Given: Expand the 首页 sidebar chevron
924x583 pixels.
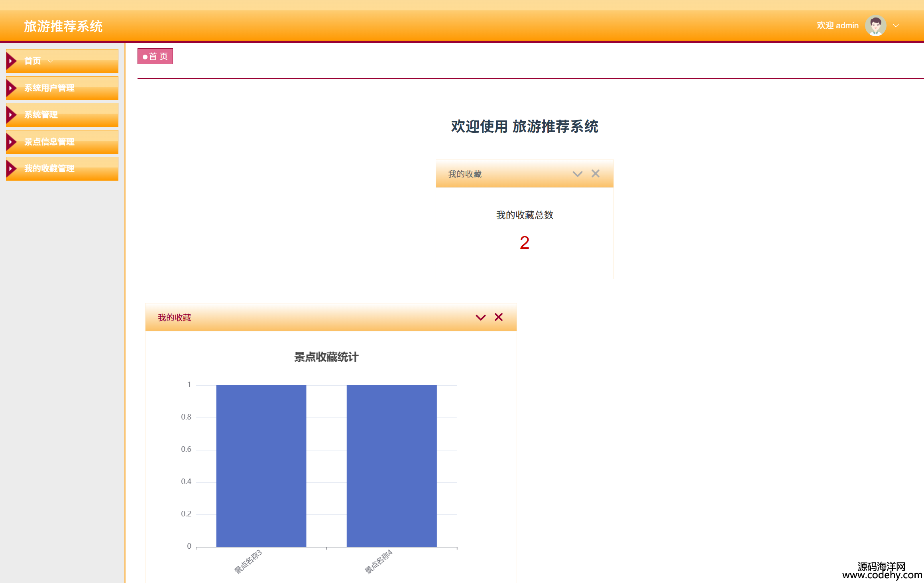Looking at the screenshot, I should 50,61.
